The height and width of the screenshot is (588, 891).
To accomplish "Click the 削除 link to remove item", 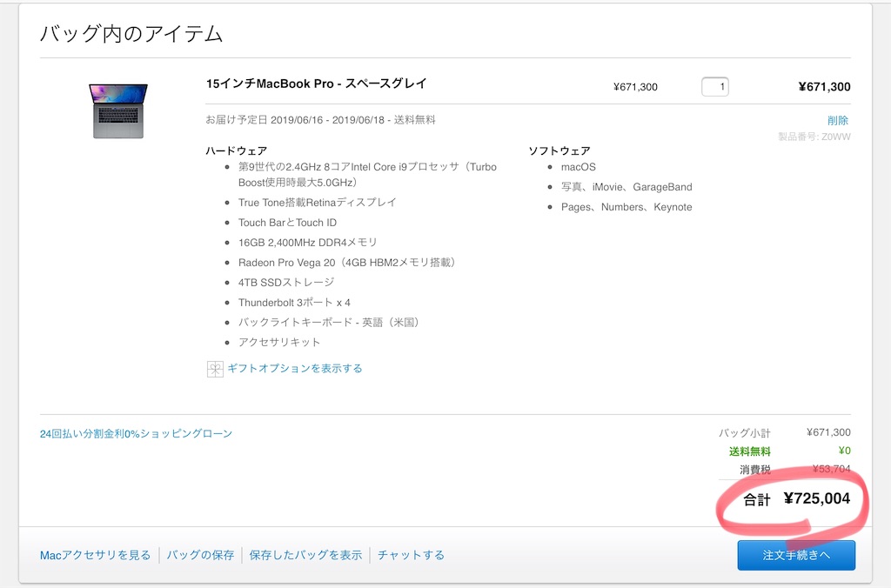I will click(838, 120).
